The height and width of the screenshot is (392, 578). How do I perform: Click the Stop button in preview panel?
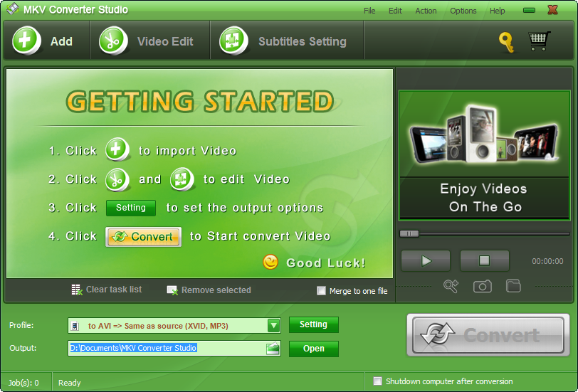(x=485, y=261)
